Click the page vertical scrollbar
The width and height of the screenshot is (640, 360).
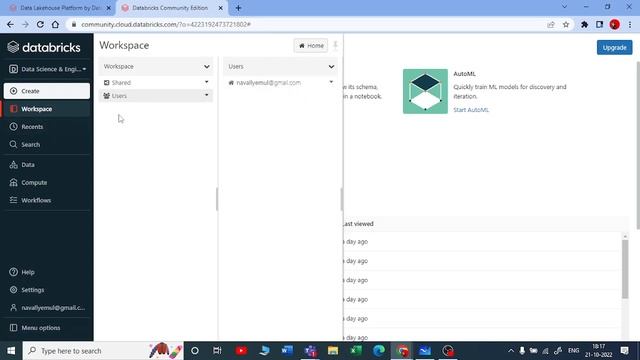tap(638, 145)
